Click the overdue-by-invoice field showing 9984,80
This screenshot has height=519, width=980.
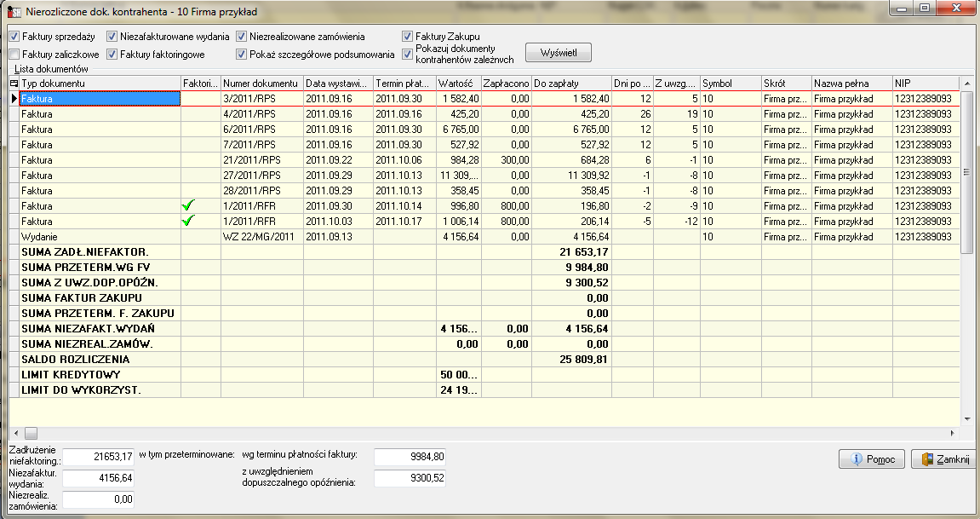[x=410, y=457]
